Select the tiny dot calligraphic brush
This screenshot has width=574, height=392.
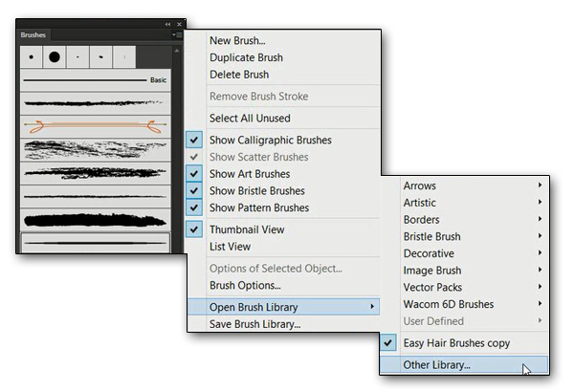[77, 56]
